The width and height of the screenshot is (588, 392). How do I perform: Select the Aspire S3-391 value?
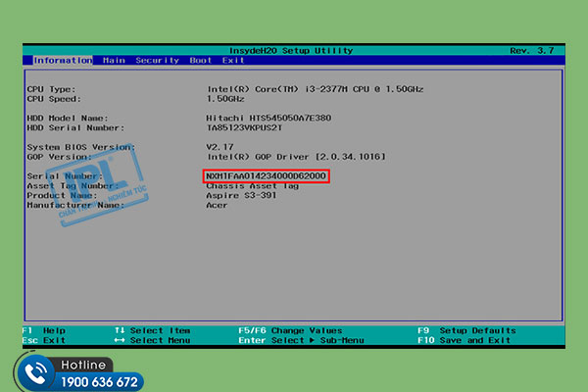[241, 195]
